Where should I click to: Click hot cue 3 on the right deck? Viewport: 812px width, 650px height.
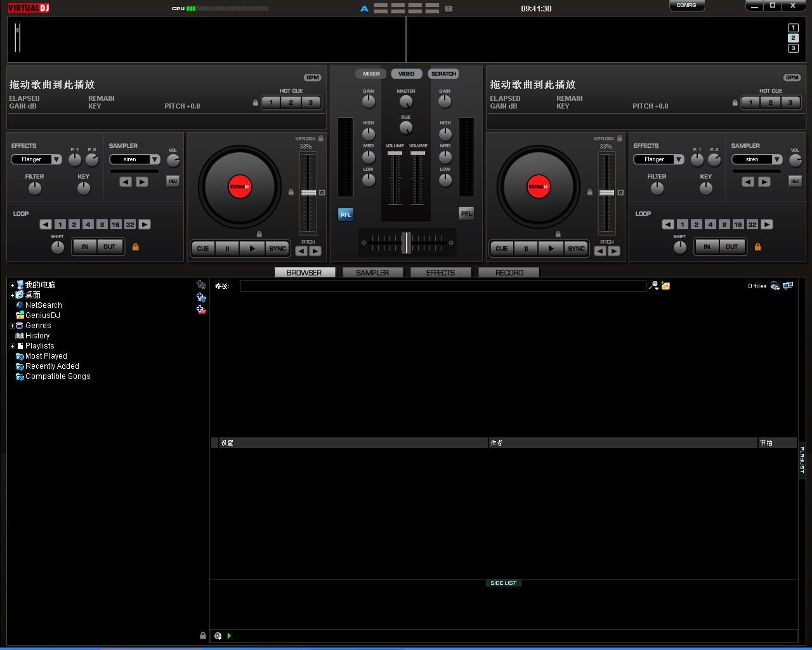click(x=790, y=102)
